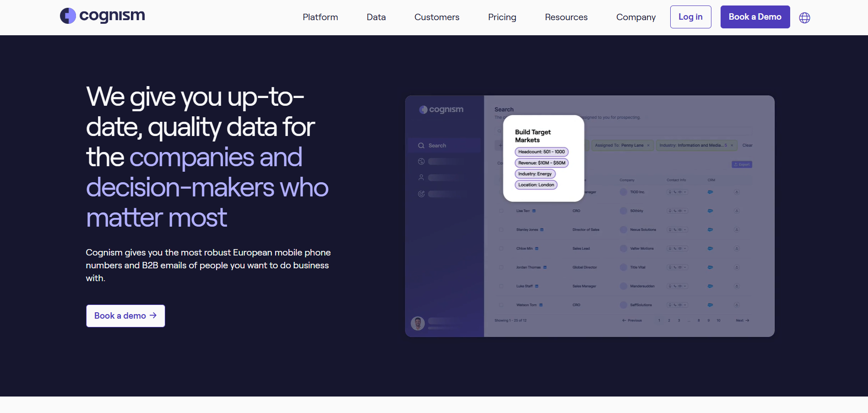Click the LinkedIn icon beside Stanley Jones

coord(542,230)
